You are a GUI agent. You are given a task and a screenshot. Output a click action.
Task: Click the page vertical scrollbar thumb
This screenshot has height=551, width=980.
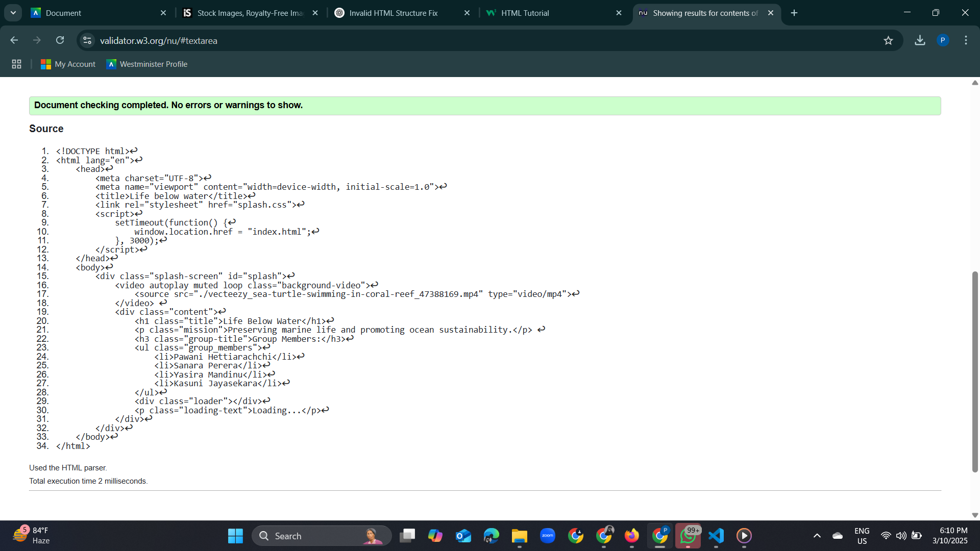pyautogui.click(x=975, y=372)
